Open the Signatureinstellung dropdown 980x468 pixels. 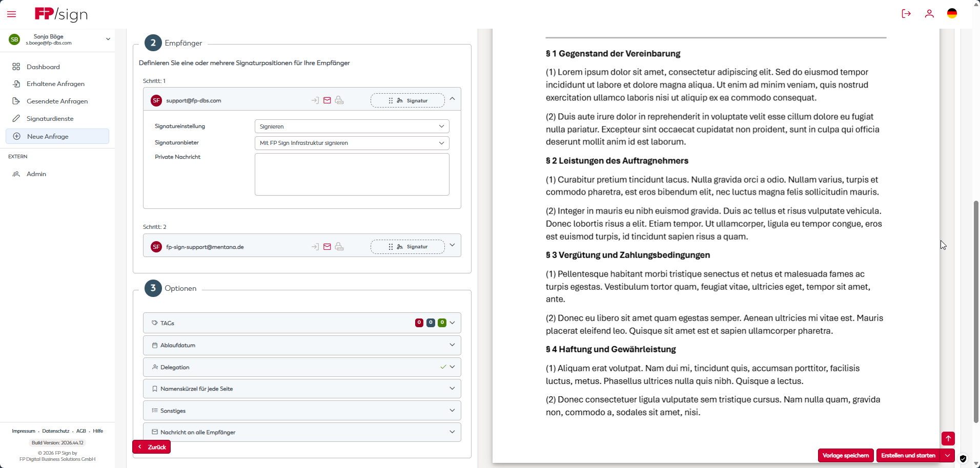(352, 126)
